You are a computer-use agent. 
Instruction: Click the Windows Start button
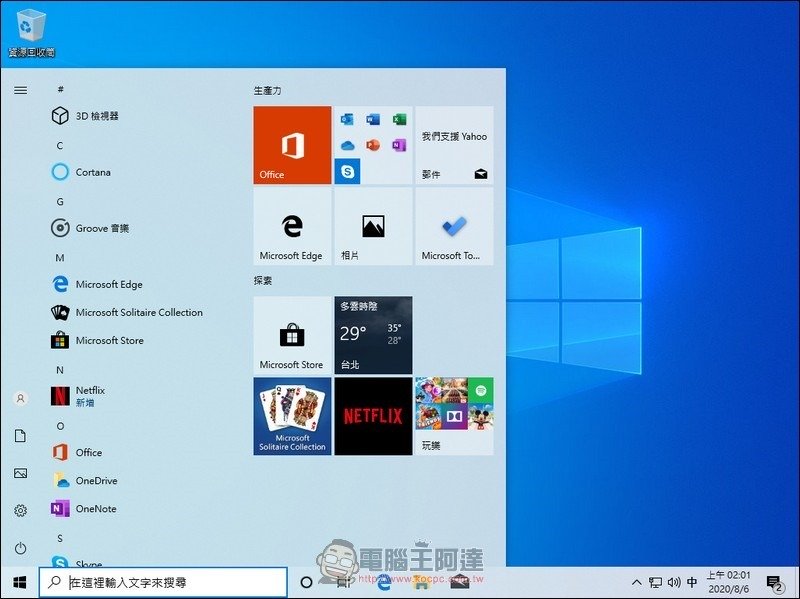pyautogui.click(x=19, y=582)
